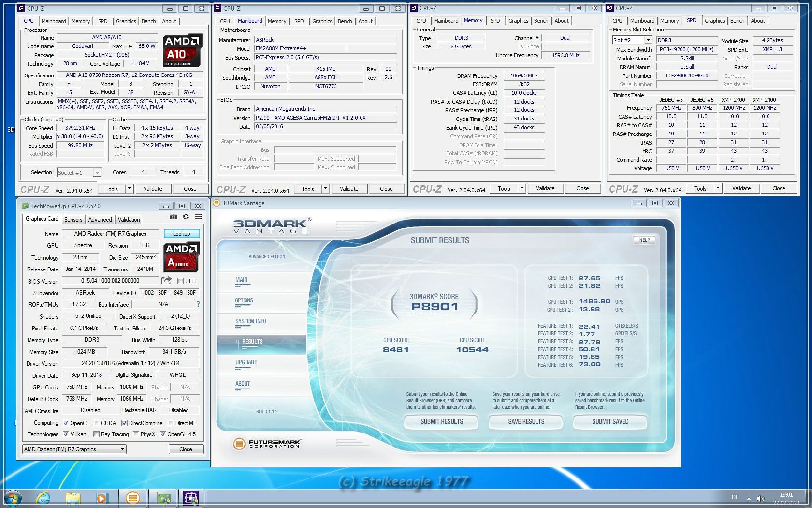This screenshot has height=508, width=812.
Task: Toggle the DirectCompute checkbox
Action: click(124, 423)
